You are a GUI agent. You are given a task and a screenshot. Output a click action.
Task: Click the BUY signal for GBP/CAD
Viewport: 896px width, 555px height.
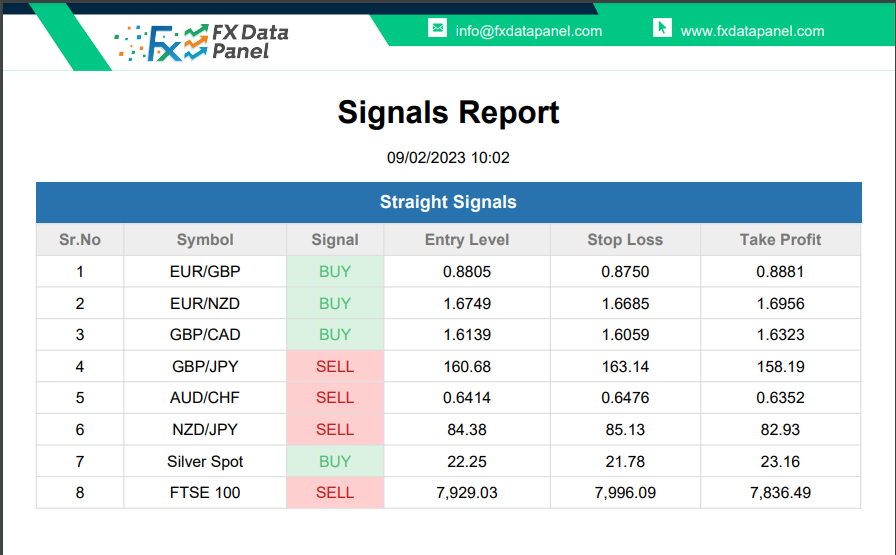(335, 334)
